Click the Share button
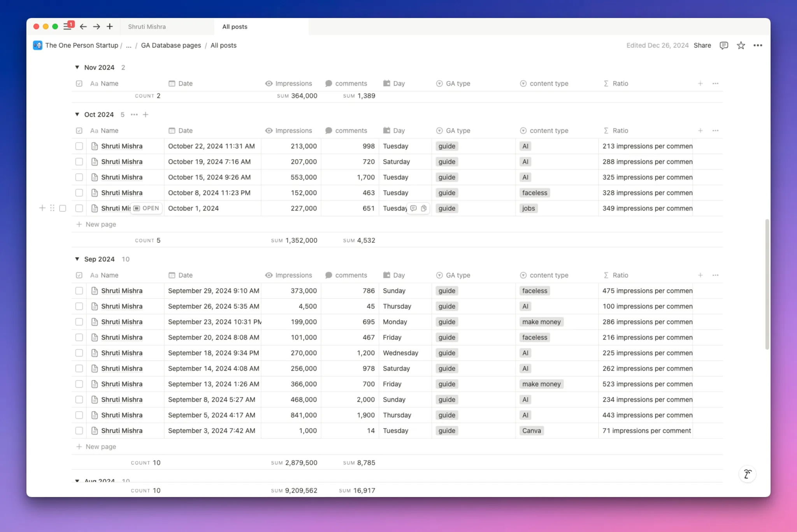 pos(702,46)
